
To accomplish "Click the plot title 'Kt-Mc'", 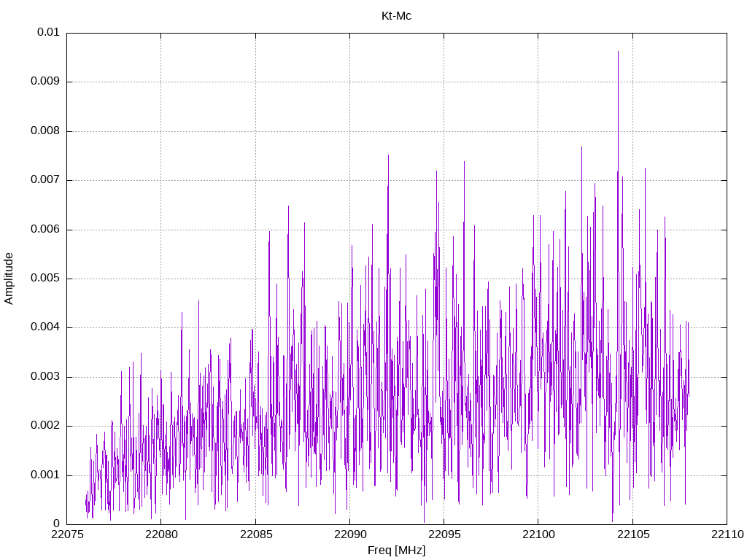I will [x=396, y=16].
